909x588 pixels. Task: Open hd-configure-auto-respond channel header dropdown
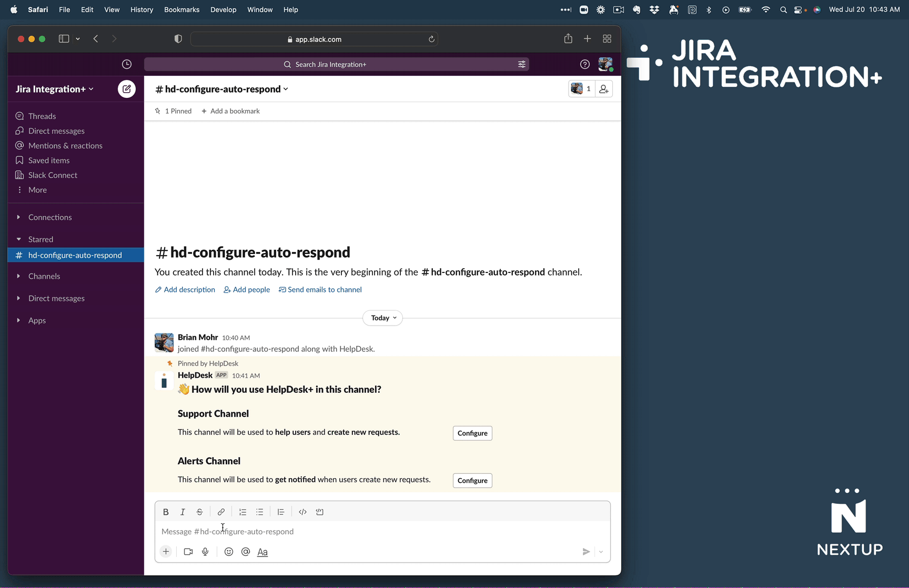pyautogui.click(x=221, y=89)
